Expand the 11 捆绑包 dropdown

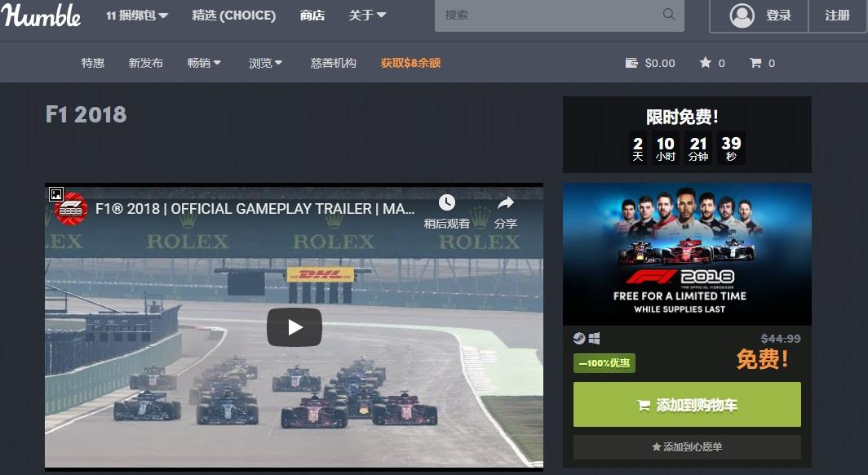click(137, 16)
